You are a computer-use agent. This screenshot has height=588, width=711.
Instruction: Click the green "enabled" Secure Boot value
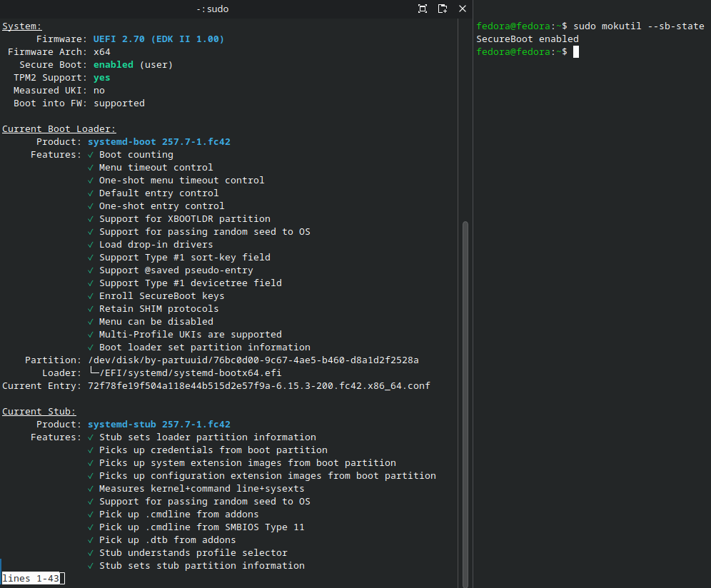point(114,65)
